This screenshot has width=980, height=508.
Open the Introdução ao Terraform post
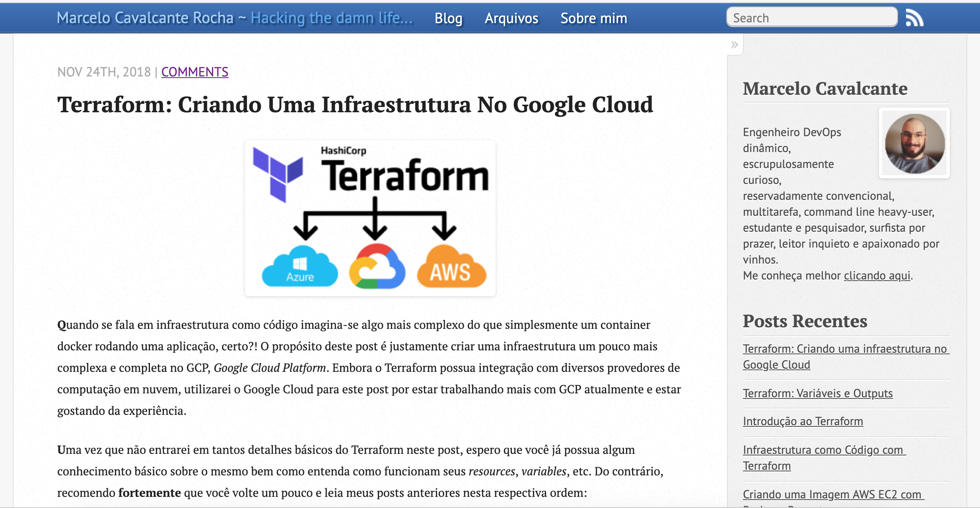pyautogui.click(x=803, y=421)
